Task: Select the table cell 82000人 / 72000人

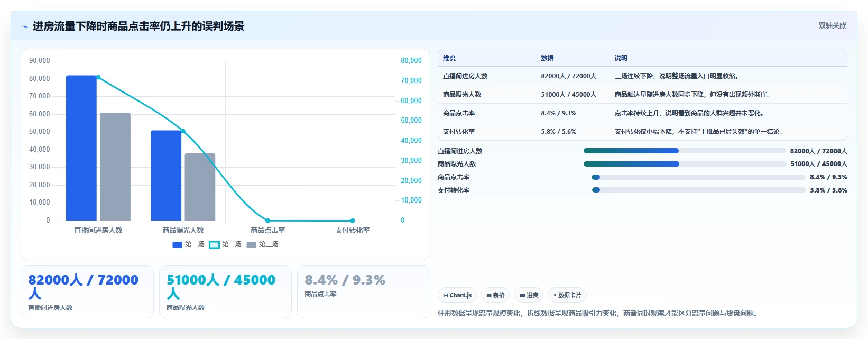Action: pyautogui.click(x=568, y=76)
